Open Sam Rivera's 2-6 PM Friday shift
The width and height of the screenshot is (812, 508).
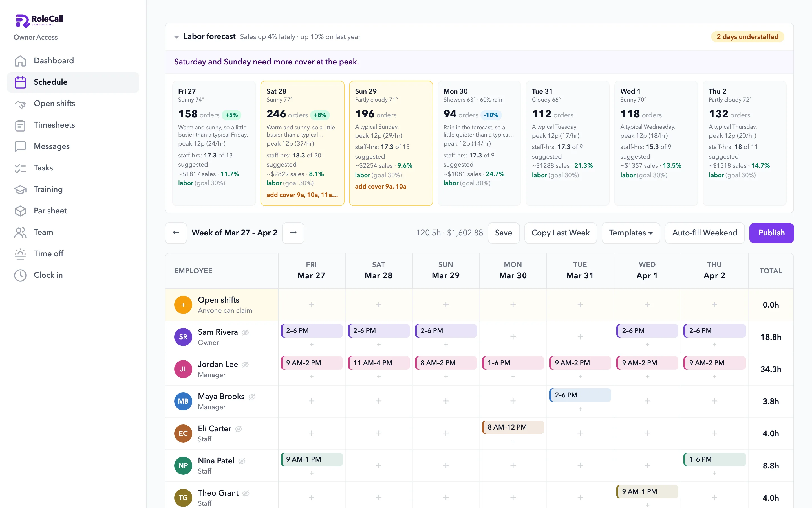312,330
